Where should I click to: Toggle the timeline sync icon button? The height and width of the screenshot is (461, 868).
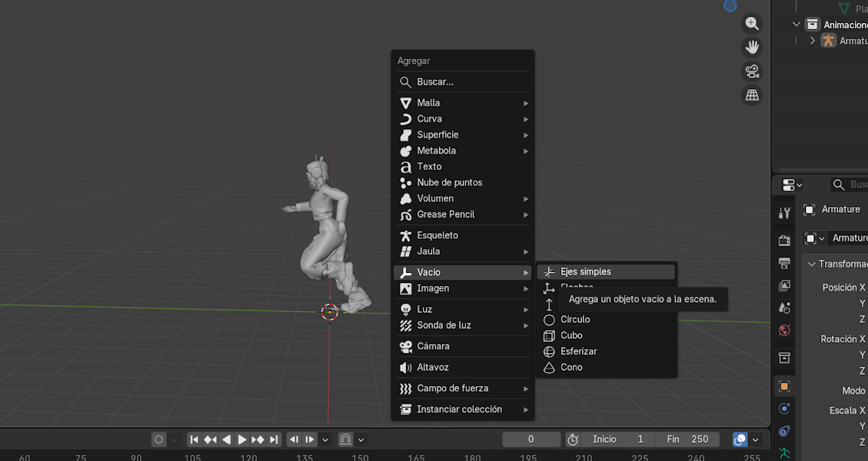pyautogui.click(x=740, y=440)
